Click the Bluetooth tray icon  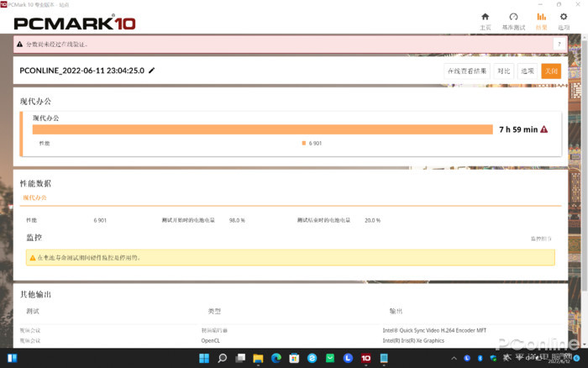click(x=480, y=358)
